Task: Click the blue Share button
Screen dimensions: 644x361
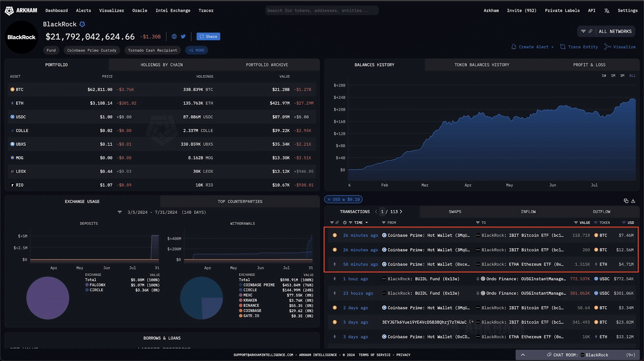Action: [208, 37]
